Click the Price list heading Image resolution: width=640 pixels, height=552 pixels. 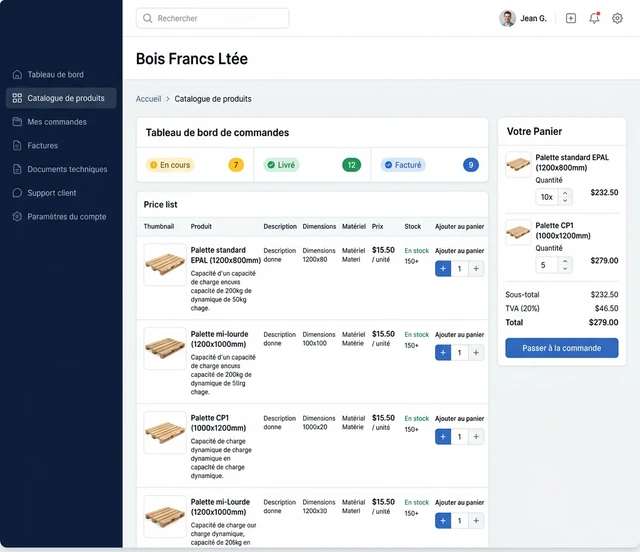click(160, 205)
